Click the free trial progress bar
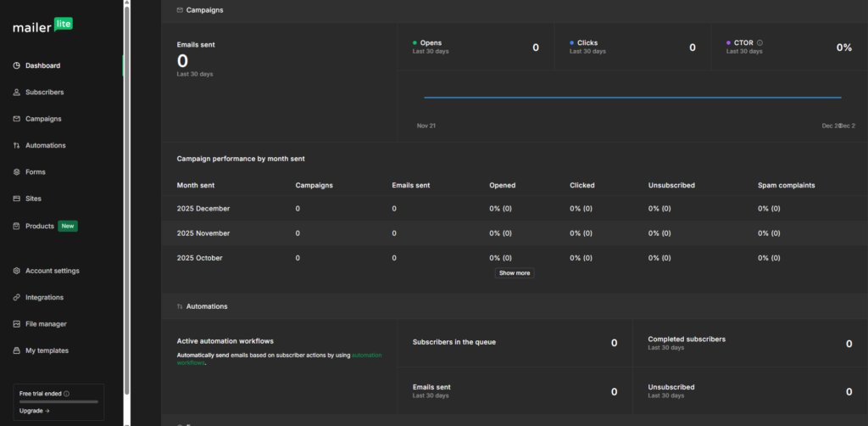 coord(58,401)
